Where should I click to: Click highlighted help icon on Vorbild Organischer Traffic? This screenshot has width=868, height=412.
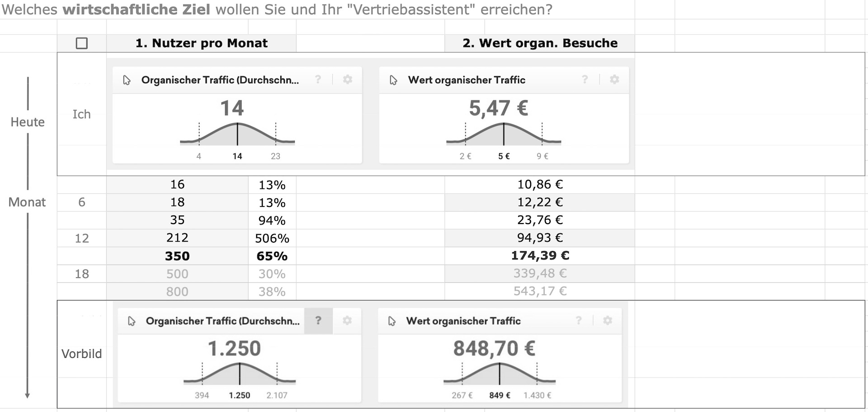(x=318, y=321)
